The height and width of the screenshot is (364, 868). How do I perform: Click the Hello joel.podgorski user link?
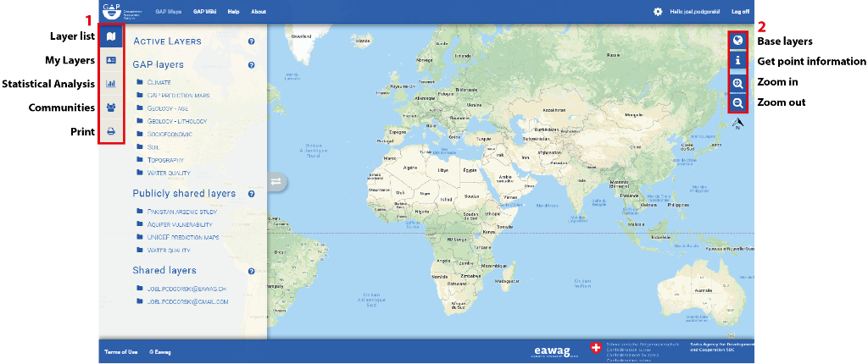[x=694, y=12]
